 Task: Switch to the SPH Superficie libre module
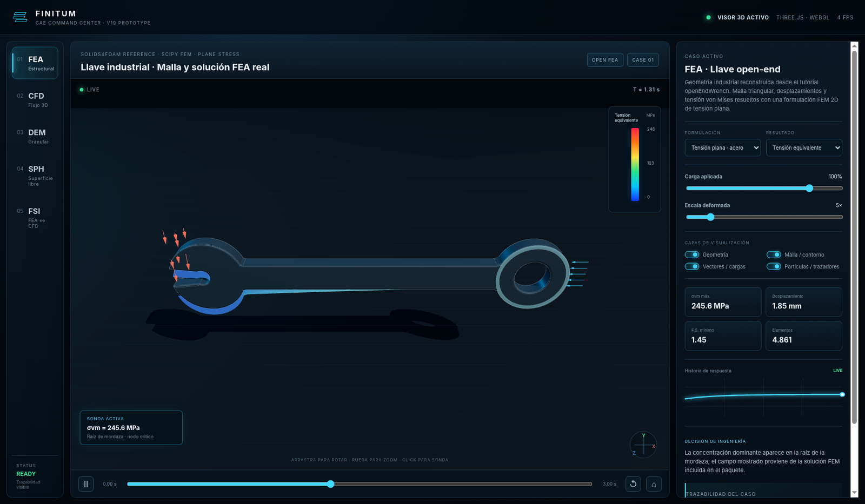tap(35, 176)
